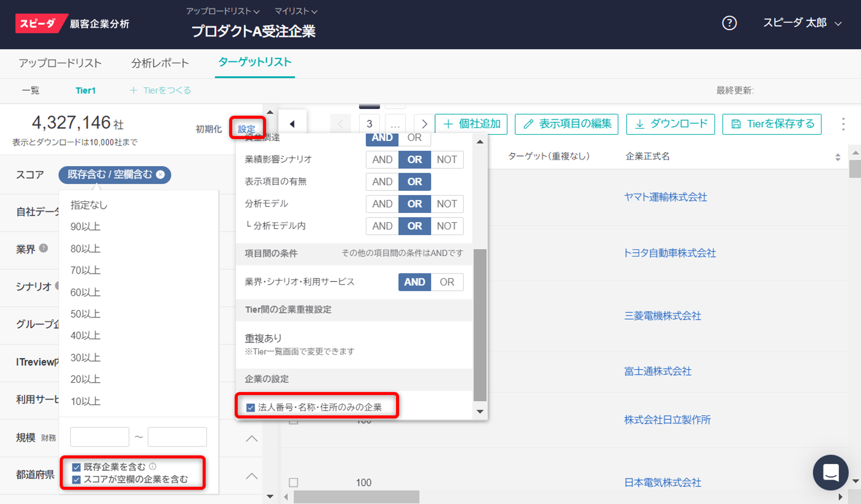Viewport: 861px width, 504px height.
Task: Collapse the 都道府県 filter section
Action: [252, 476]
